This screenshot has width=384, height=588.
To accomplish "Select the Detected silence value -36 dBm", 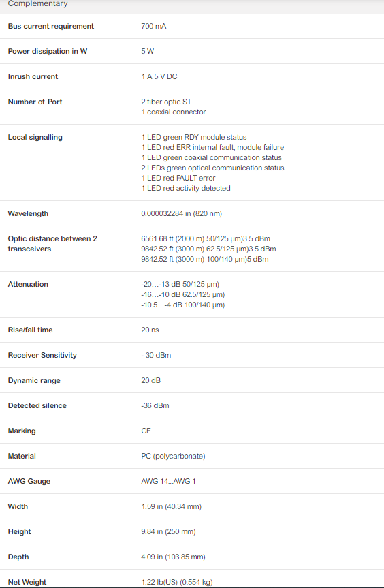I will (155, 405).
